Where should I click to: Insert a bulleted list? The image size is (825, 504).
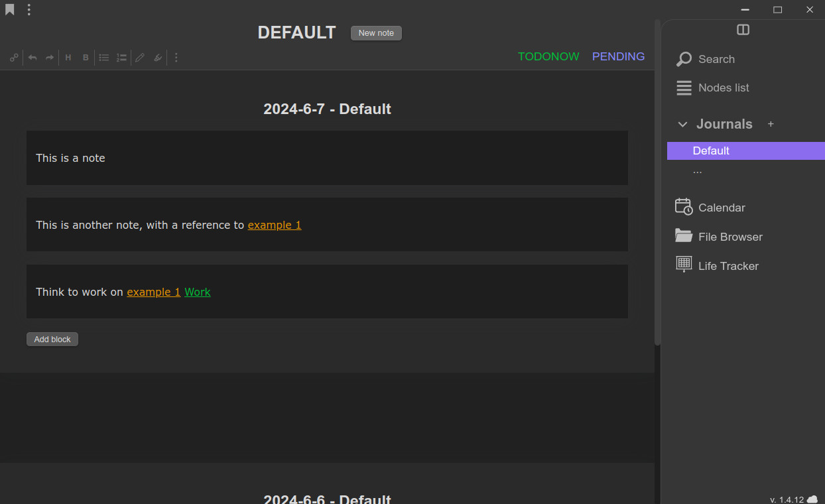pos(104,58)
